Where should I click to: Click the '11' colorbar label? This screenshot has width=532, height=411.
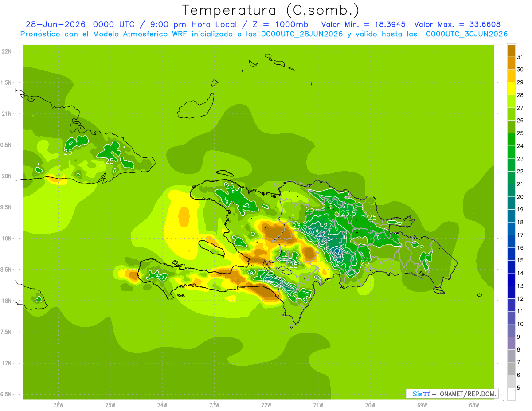click(x=520, y=311)
